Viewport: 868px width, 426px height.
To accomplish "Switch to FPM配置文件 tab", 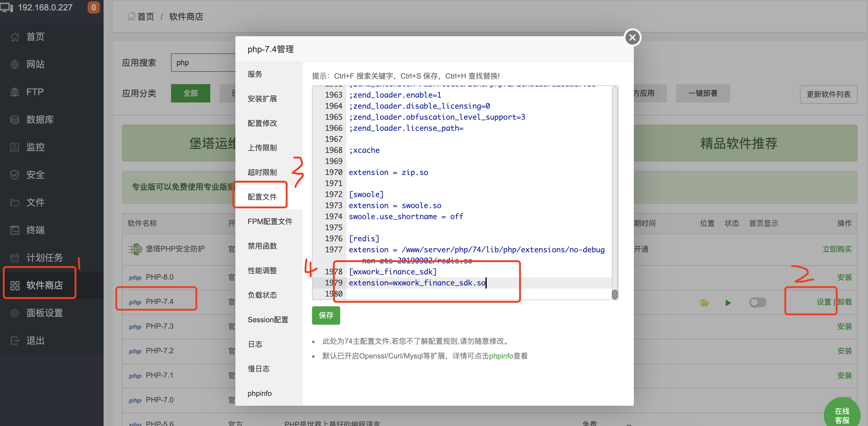I will point(270,221).
